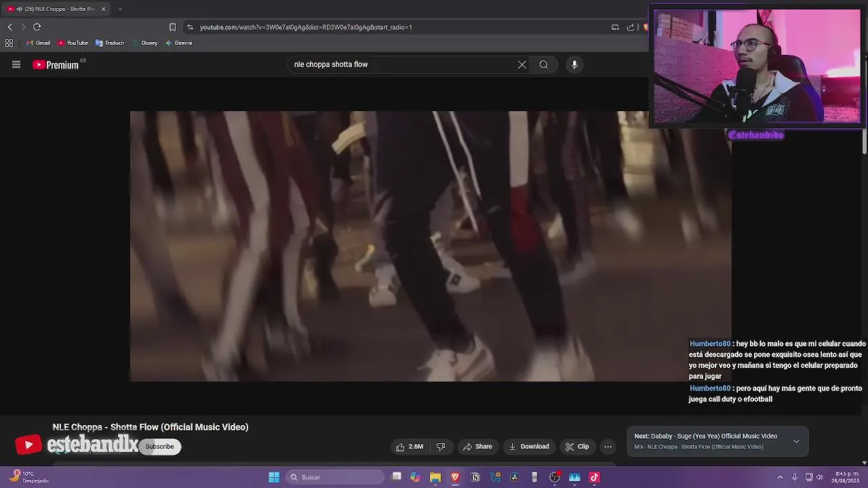
Task: Like the video showing 2.6M likes
Action: point(410,447)
